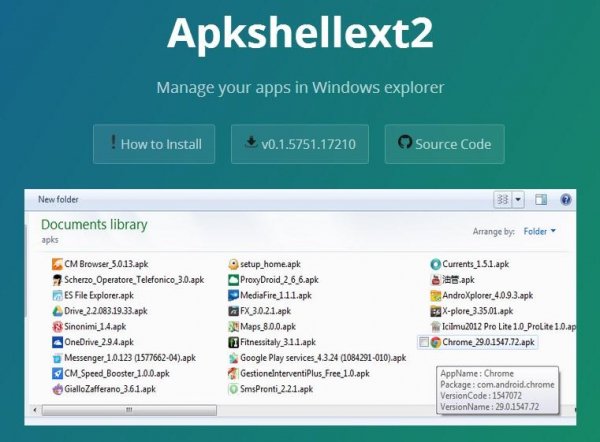This screenshot has width=600, height=442.
Task: Select file name Messenger_1.0.123 (1577662-04).apk
Action: pyautogui.click(x=130, y=358)
